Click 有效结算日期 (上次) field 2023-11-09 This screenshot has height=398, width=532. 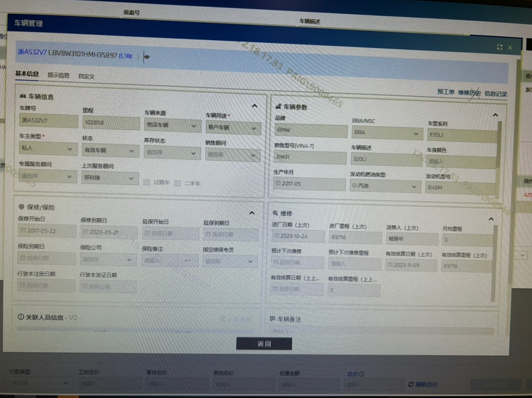(x=411, y=265)
